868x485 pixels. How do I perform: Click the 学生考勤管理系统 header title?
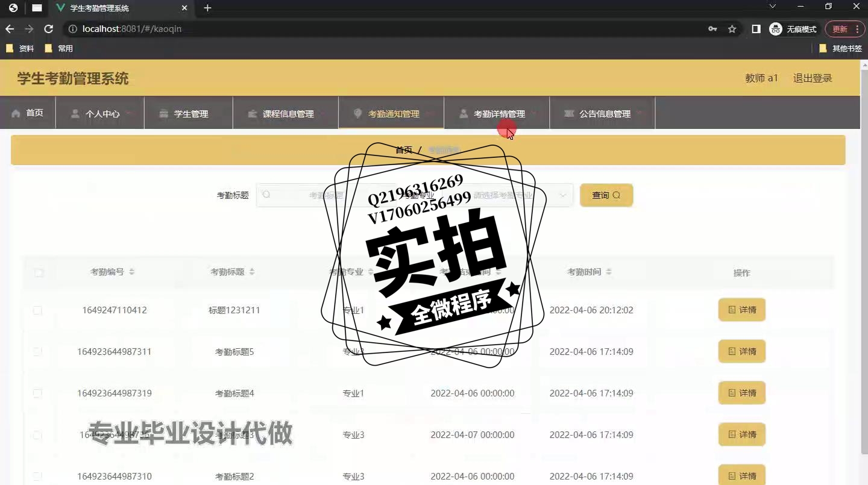pyautogui.click(x=73, y=78)
